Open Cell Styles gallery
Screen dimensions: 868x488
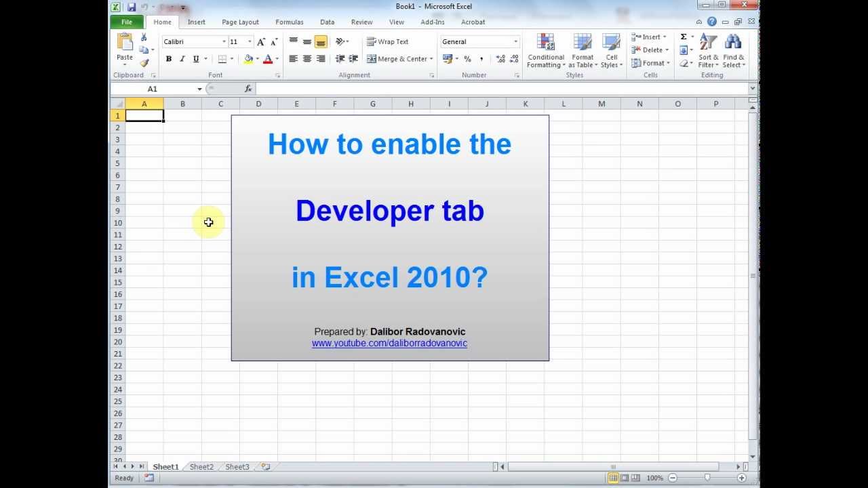pos(611,51)
